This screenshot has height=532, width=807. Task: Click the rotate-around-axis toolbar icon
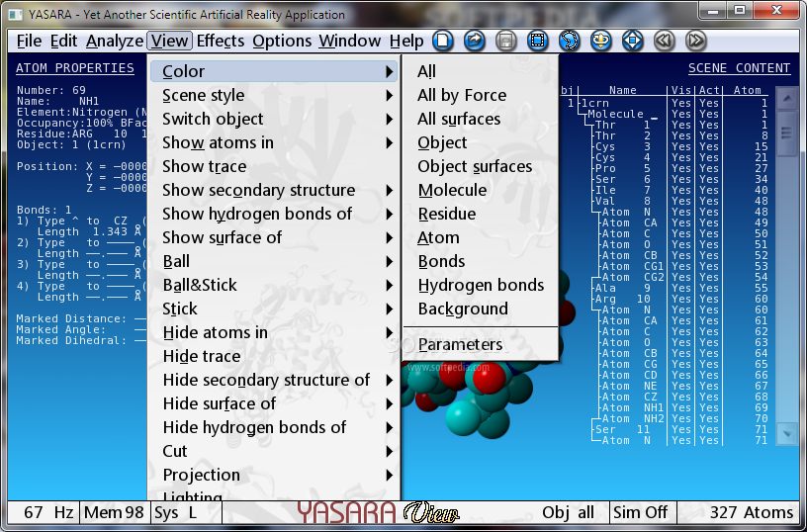coord(600,41)
